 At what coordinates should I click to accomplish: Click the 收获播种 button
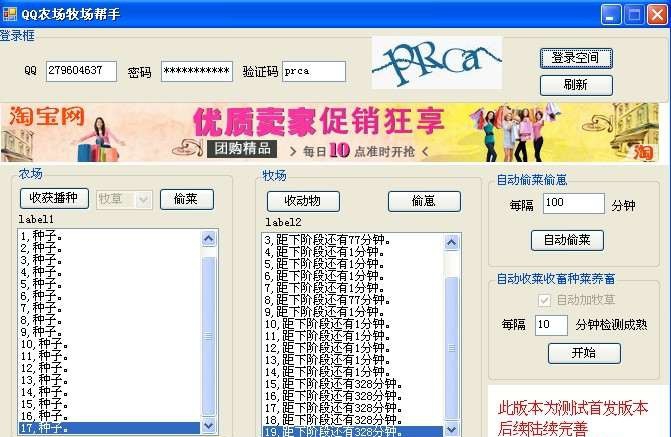pos(54,198)
